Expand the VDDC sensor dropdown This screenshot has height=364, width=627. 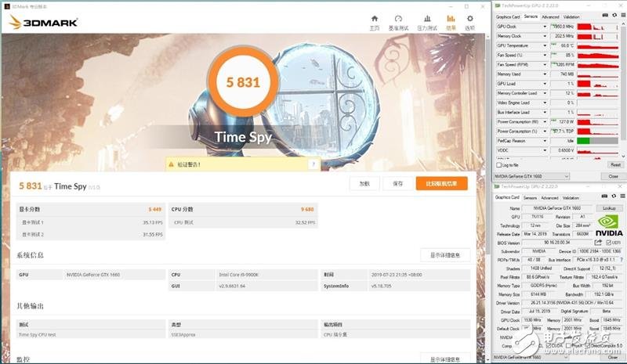(x=544, y=150)
